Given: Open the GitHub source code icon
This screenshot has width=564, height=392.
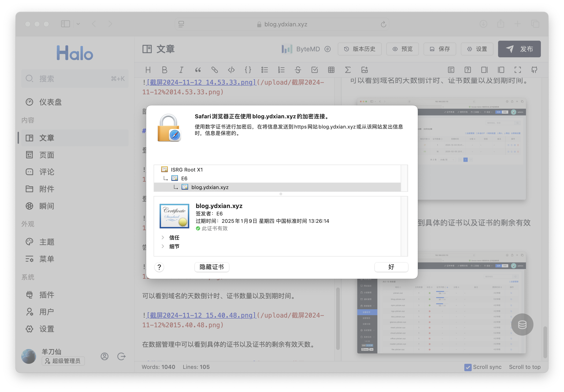Looking at the screenshot, I should [534, 70].
